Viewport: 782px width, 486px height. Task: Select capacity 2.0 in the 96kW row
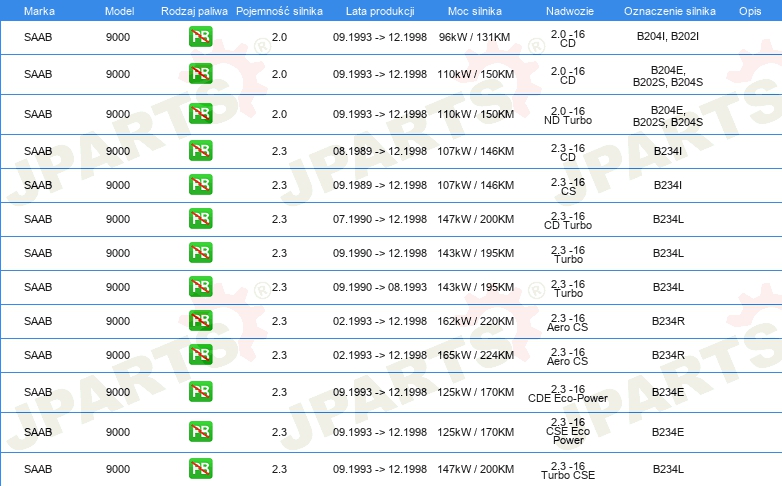279,37
